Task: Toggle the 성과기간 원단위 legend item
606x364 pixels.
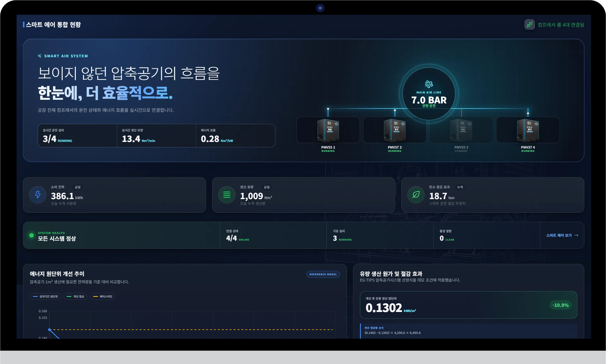Action: (45, 296)
